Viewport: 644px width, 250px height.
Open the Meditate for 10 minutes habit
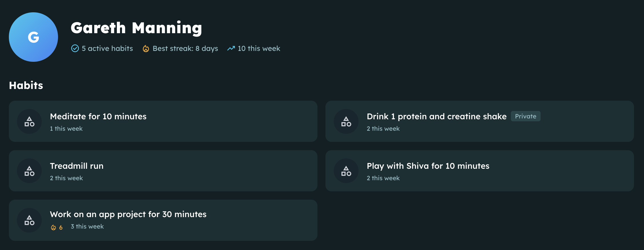pyautogui.click(x=98, y=116)
